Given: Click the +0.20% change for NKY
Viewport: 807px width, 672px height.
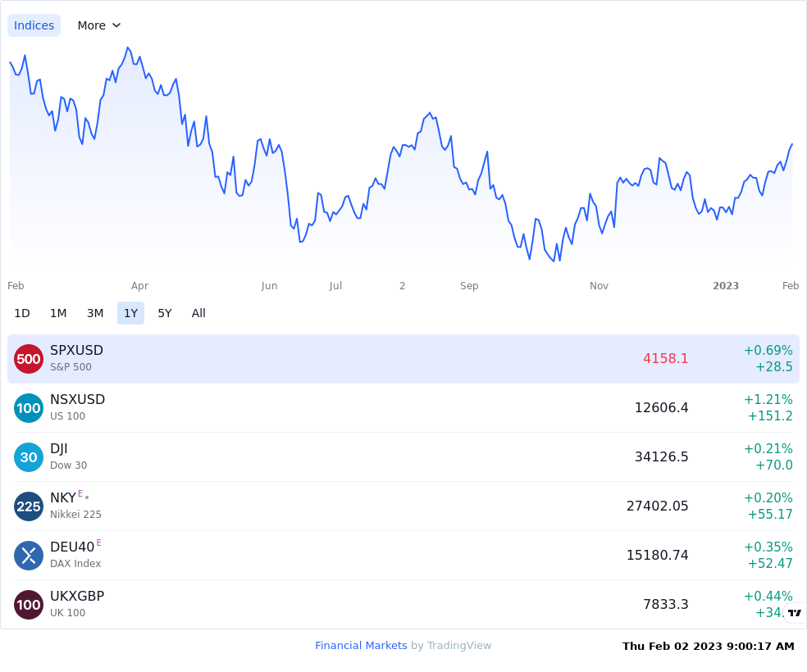Looking at the screenshot, I should point(768,497).
